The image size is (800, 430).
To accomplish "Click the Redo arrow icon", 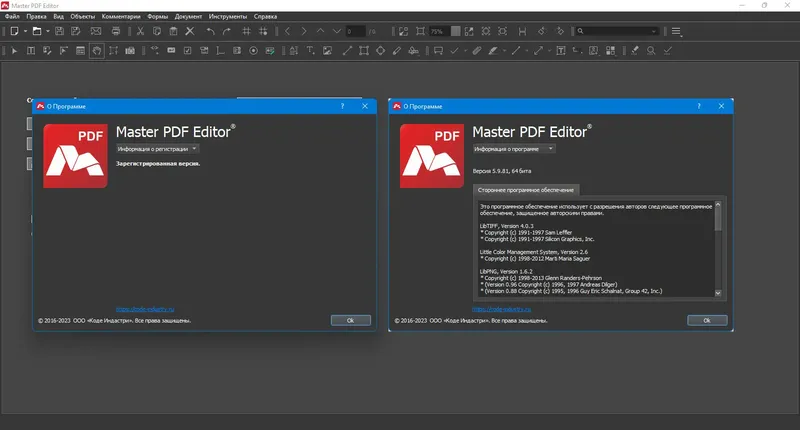I will 227,31.
